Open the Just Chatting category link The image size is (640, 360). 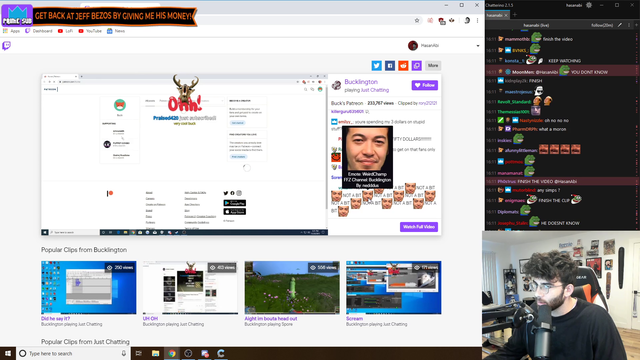coord(375,90)
